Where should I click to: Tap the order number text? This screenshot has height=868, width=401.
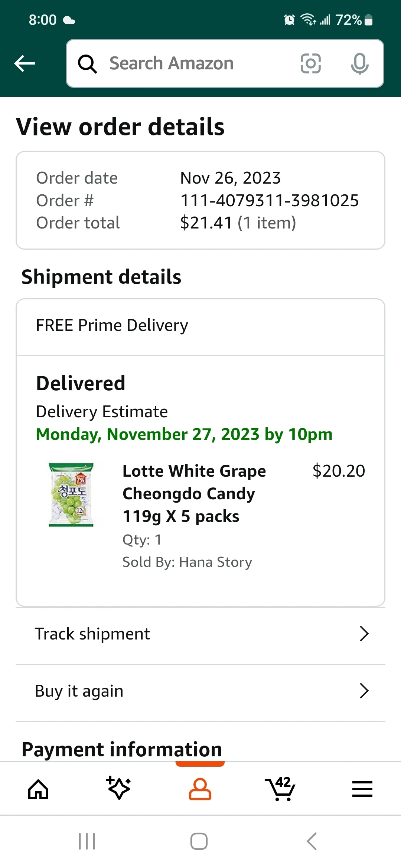pyautogui.click(x=269, y=200)
